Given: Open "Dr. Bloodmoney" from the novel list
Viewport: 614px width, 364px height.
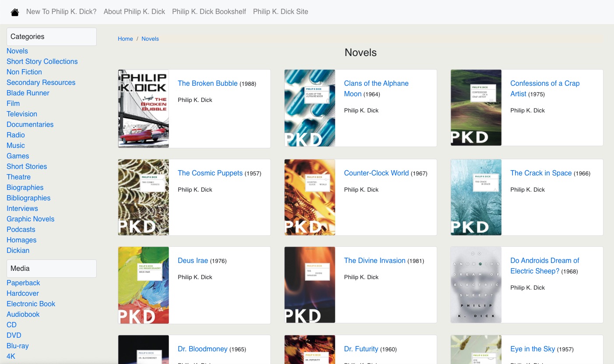Looking at the screenshot, I should [203, 349].
